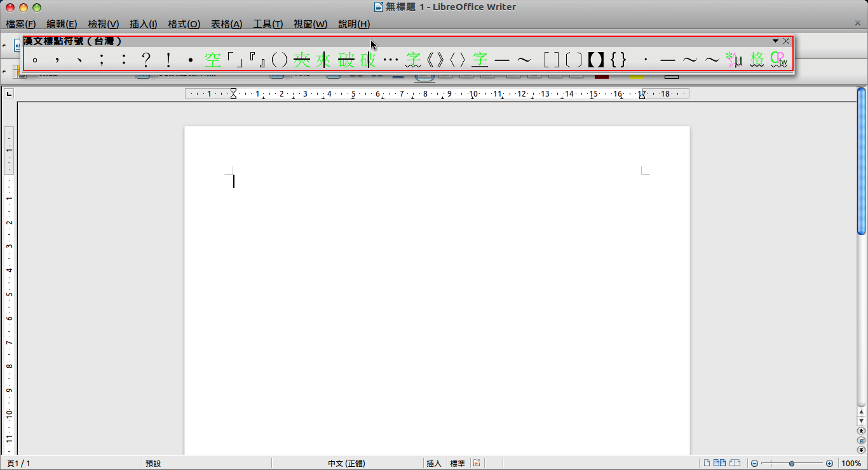Open language selector 中文 (正體)

[346, 464]
